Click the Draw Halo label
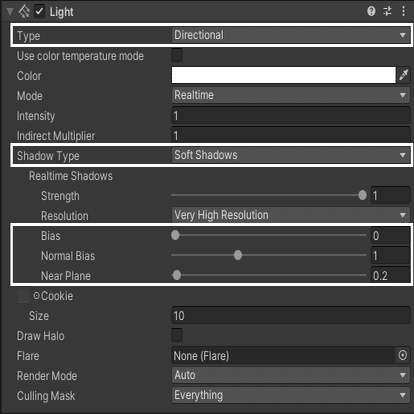This screenshot has width=414, height=414. point(41,336)
